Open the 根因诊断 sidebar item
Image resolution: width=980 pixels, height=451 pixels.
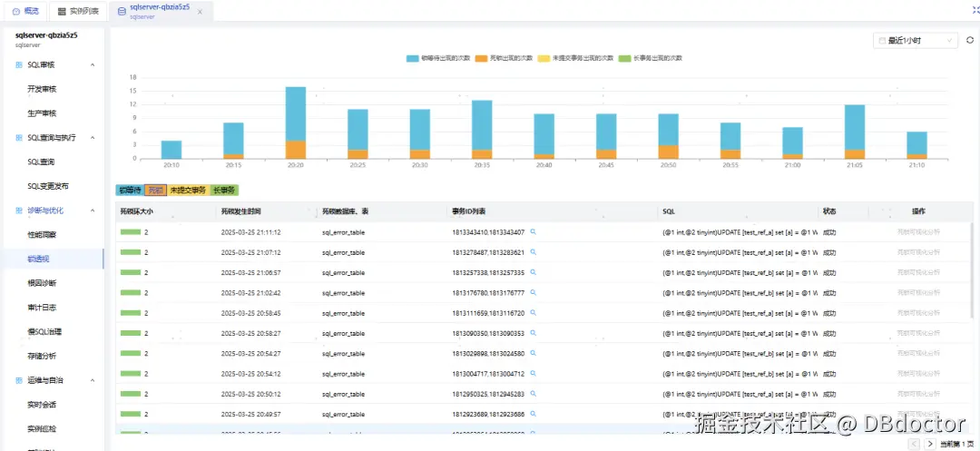point(42,284)
